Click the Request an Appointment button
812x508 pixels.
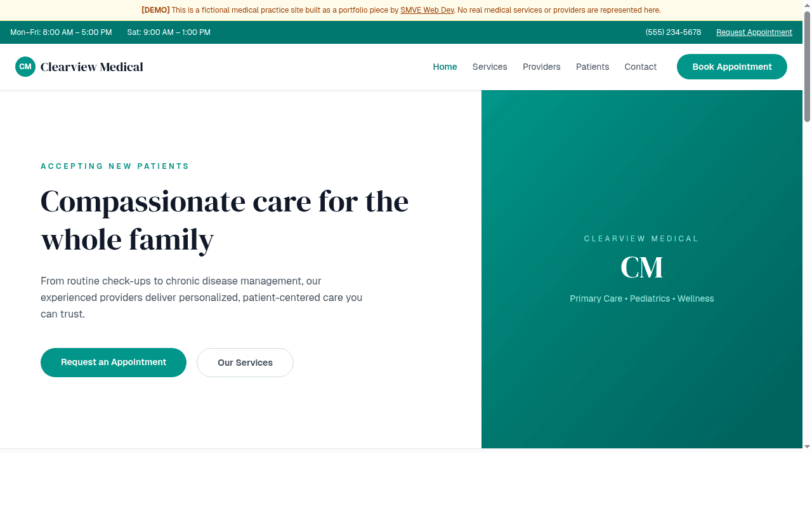[x=113, y=362]
